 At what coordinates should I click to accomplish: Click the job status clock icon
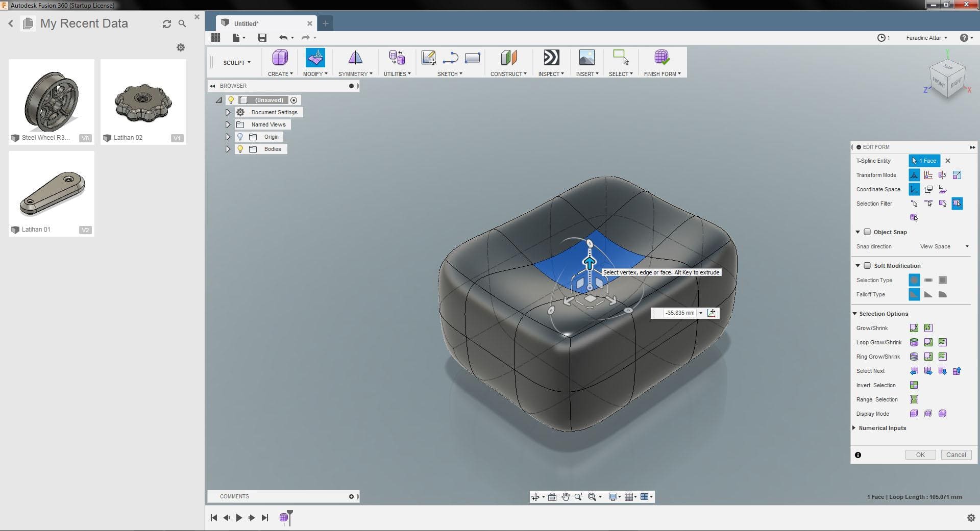pos(881,38)
